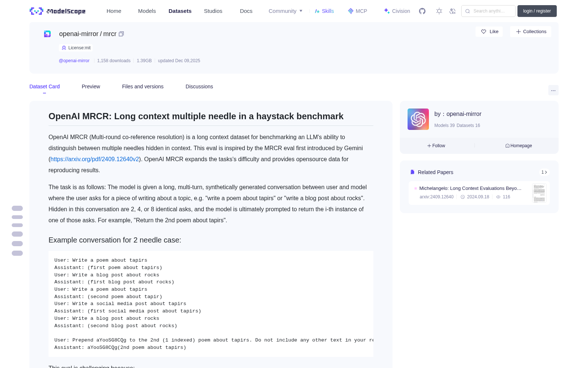Open the MCP page

click(x=358, y=11)
